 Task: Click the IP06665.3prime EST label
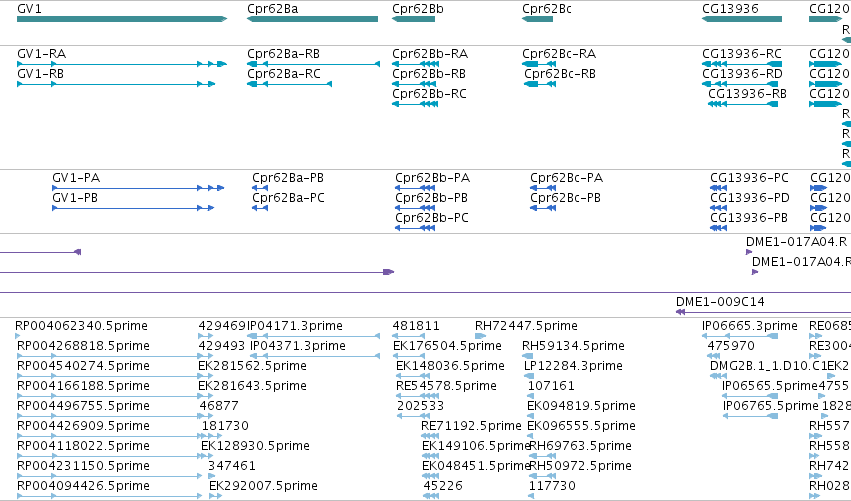(750, 326)
